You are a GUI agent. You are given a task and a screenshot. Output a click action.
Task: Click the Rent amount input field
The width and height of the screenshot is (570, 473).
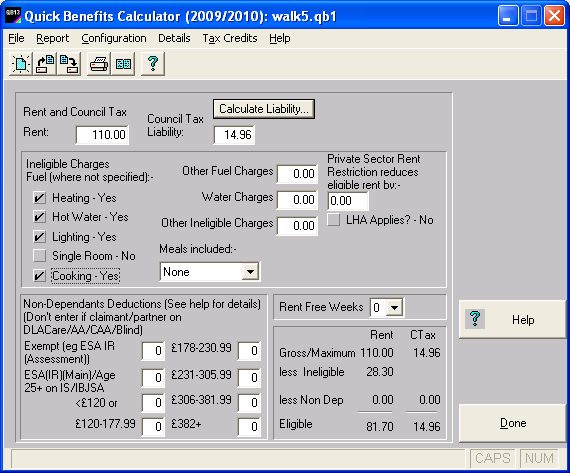(x=102, y=135)
